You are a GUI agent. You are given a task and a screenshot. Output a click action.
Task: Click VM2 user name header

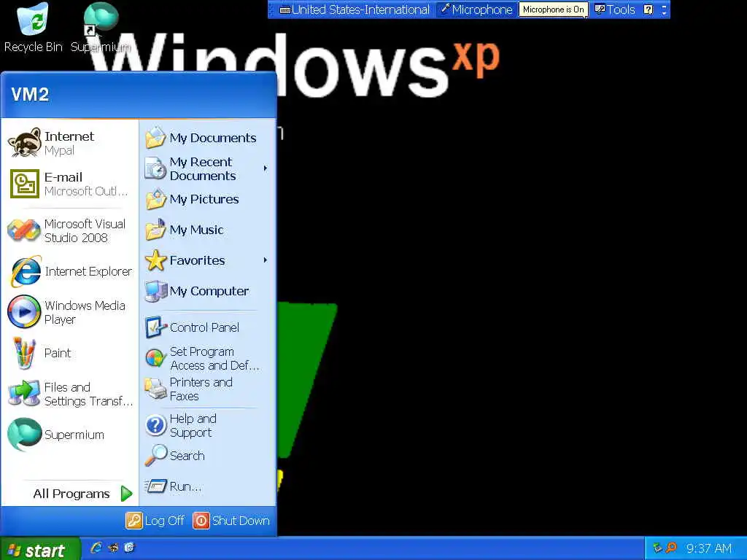(x=29, y=94)
